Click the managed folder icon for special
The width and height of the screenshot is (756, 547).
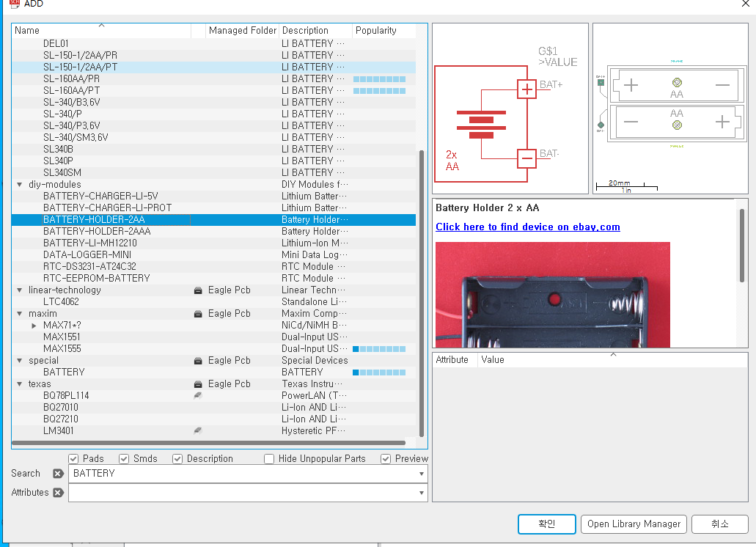(x=198, y=361)
